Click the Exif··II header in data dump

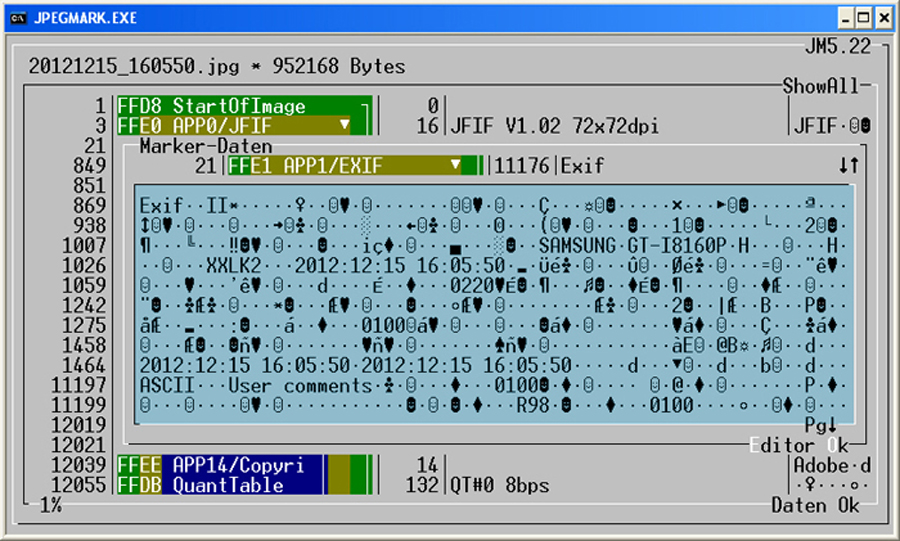click(184, 205)
